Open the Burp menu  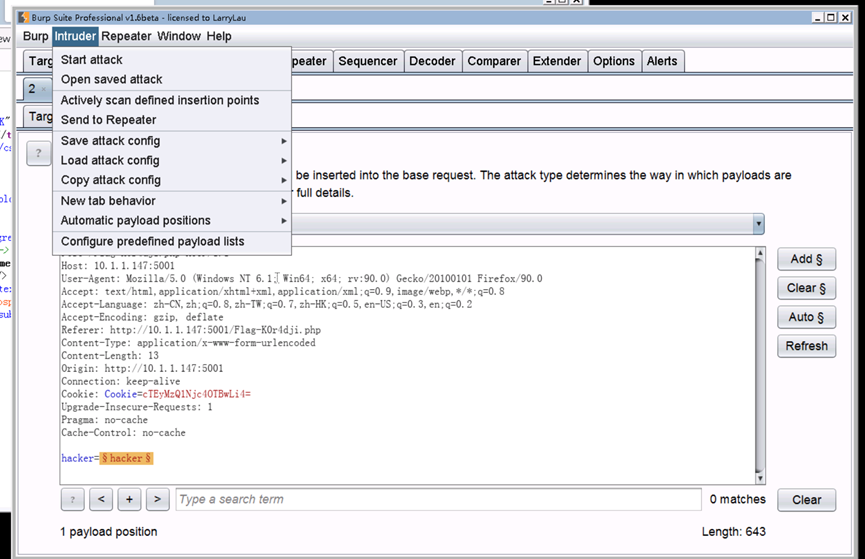coord(35,36)
